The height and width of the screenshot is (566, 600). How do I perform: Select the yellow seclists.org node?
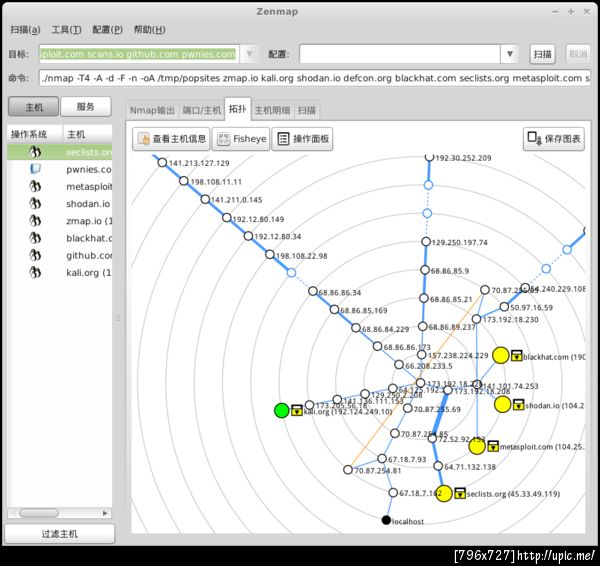(444, 493)
